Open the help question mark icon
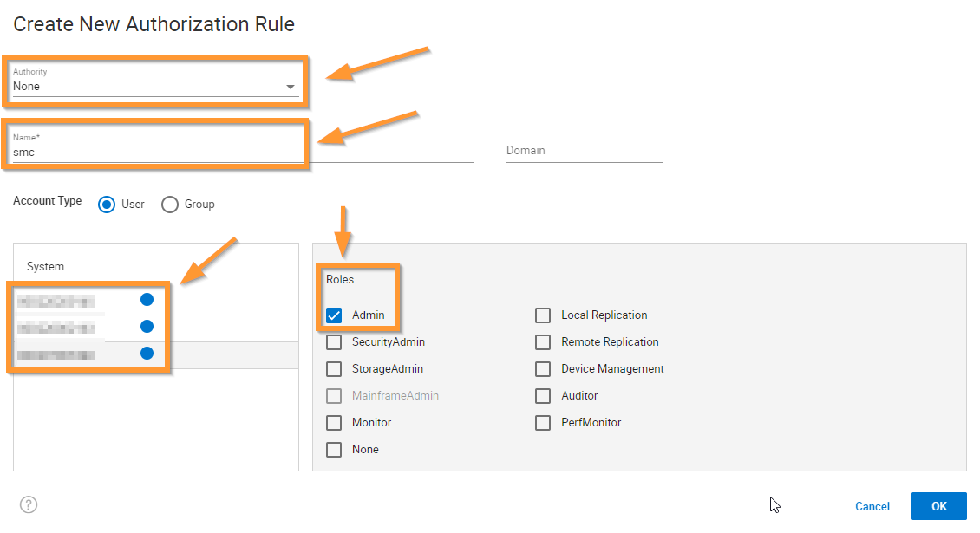This screenshot has width=980, height=533. pyautogui.click(x=29, y=504)
